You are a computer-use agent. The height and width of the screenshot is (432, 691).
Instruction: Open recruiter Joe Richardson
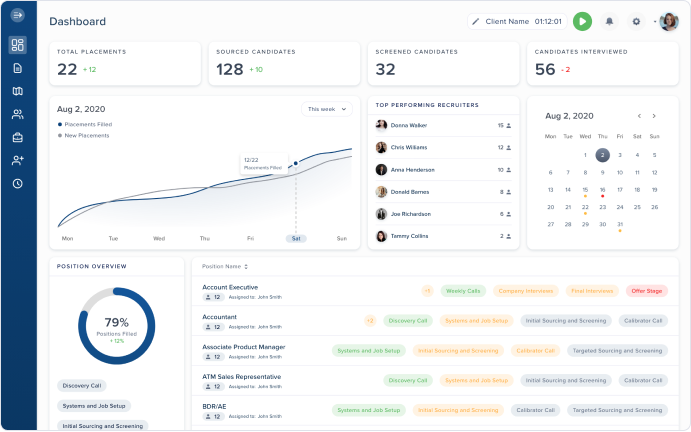pos(443,214)
